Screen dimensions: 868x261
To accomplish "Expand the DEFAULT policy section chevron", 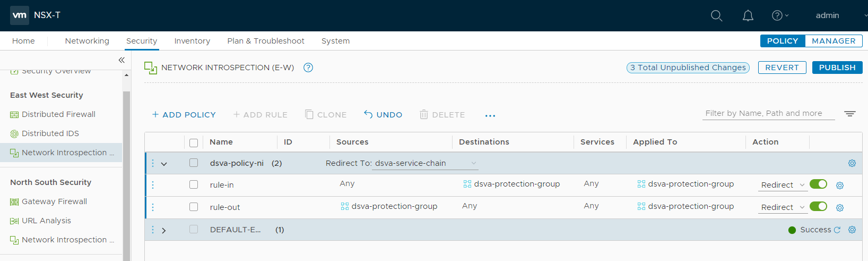I will tap(164, 230).
